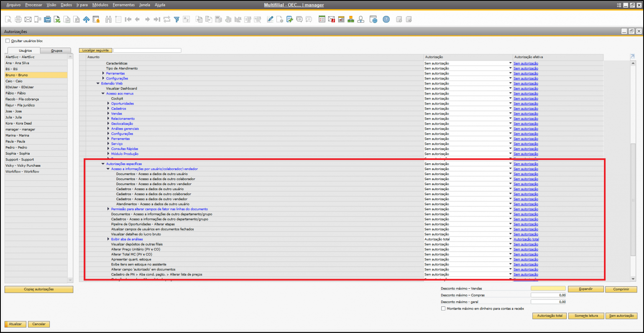Open form settings page-with-gear icon
Image resolution: width=644 pixels, height=333 pixels.
[280, 19]
